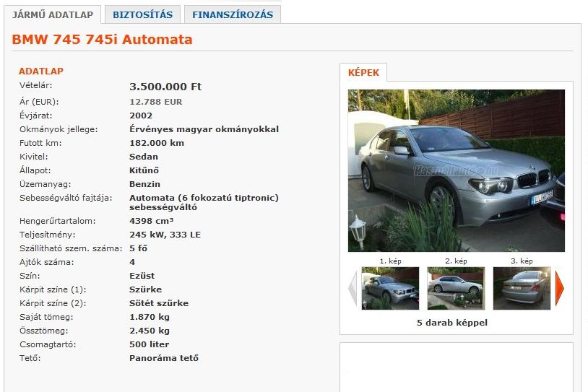Click the Panoráma tető value

164,358
